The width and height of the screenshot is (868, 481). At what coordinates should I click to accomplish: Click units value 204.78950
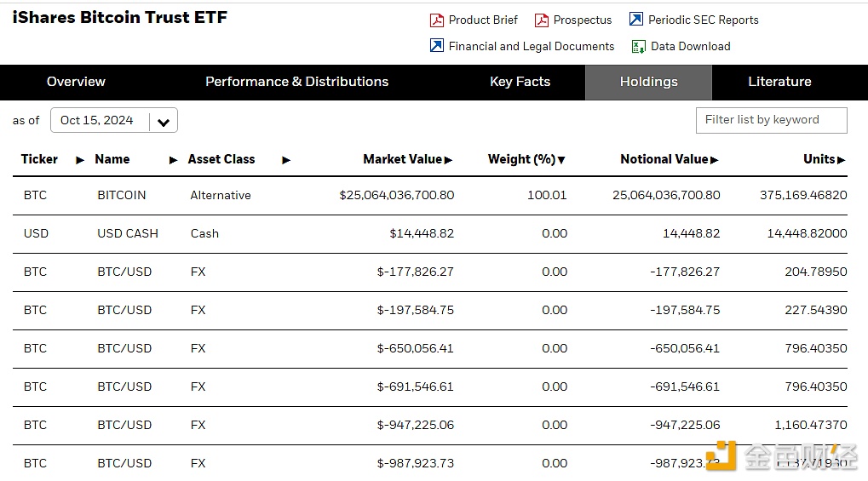816,272
